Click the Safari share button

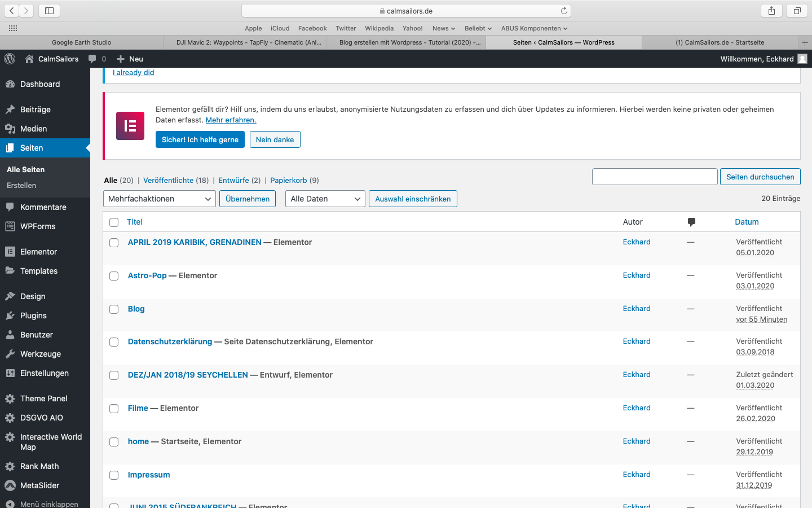(771, 11)
